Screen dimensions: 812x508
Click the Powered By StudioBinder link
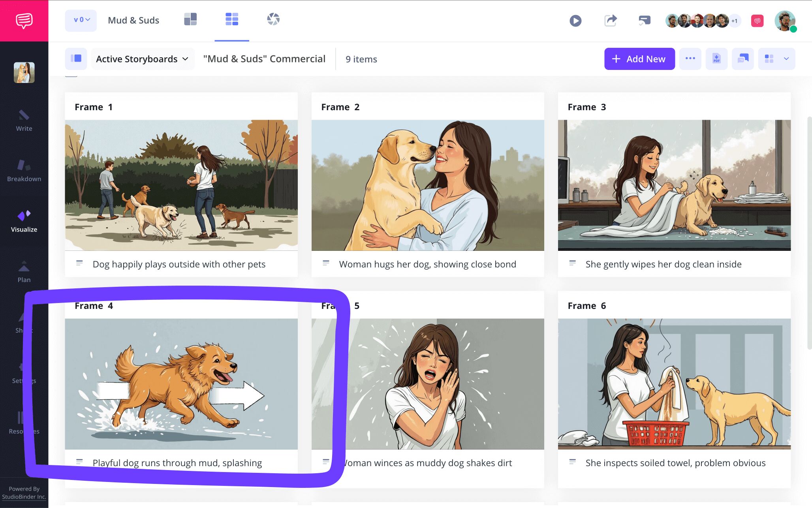coord(24,491)
